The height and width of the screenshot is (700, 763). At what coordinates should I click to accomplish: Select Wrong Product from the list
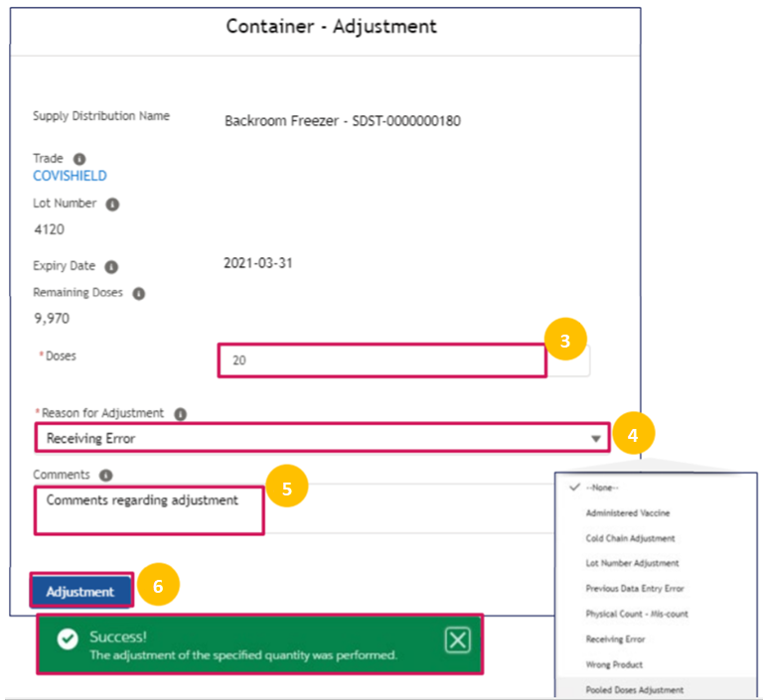pos(614,664)
